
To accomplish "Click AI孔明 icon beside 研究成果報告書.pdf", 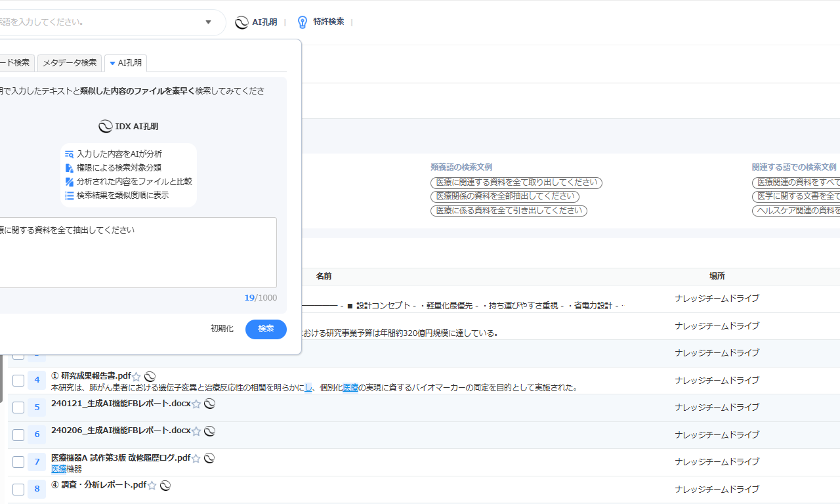I will 150,377.
